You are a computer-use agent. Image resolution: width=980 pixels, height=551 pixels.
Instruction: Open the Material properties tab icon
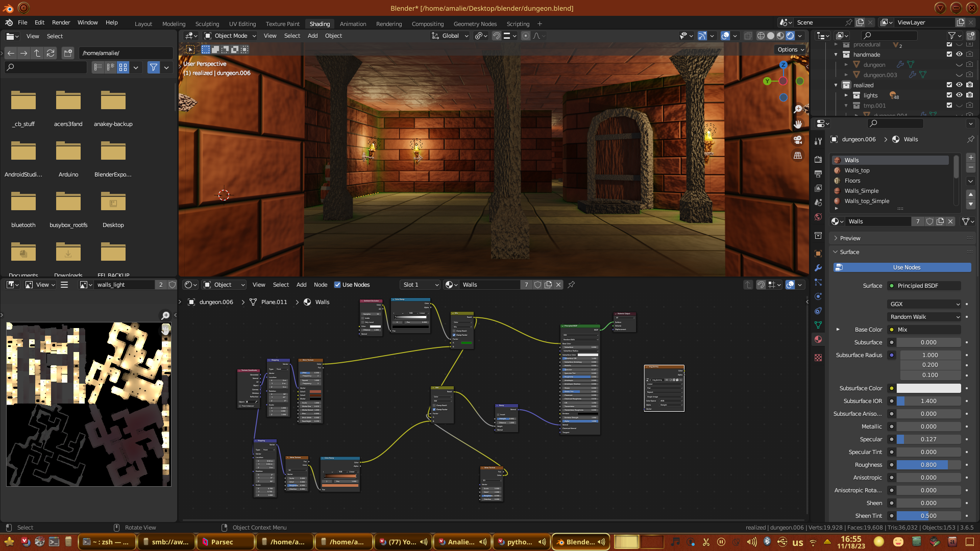pos(818,339)
